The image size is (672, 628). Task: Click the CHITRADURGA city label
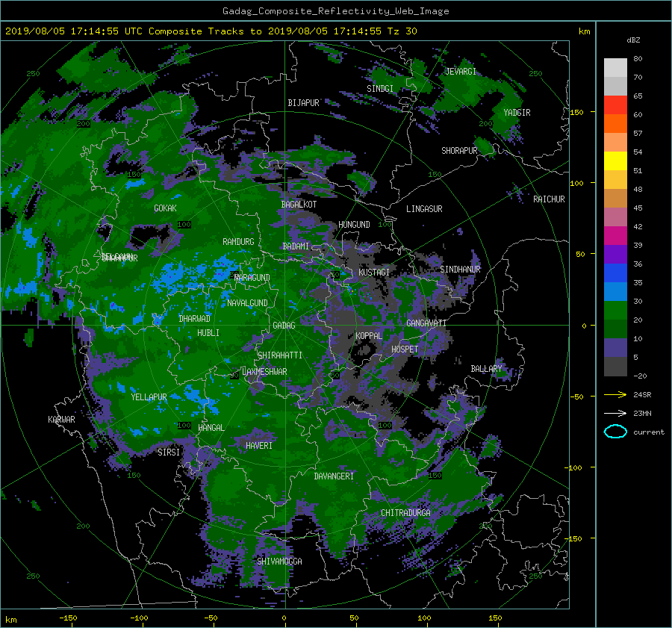point(405,512)
